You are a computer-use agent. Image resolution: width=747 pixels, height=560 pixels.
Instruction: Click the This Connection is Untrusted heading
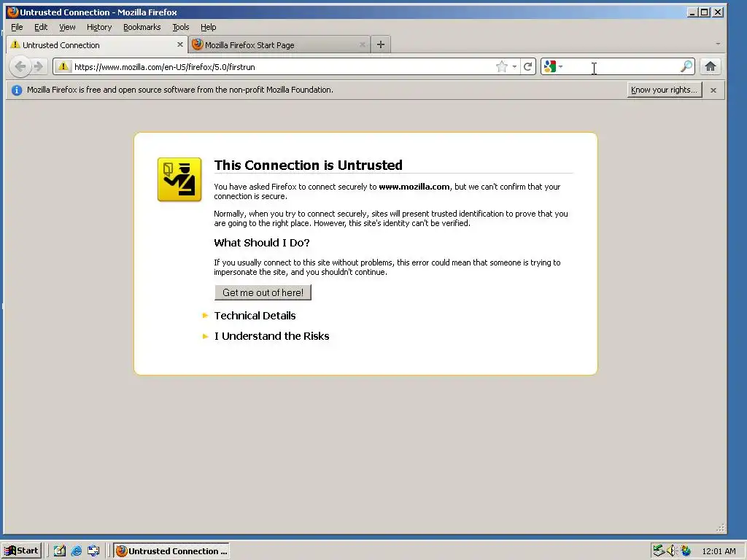(309, 166)
